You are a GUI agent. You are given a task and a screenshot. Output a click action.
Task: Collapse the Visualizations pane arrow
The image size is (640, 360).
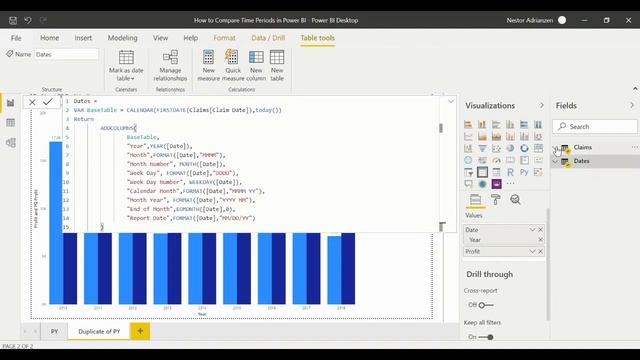tap(542, 105)
